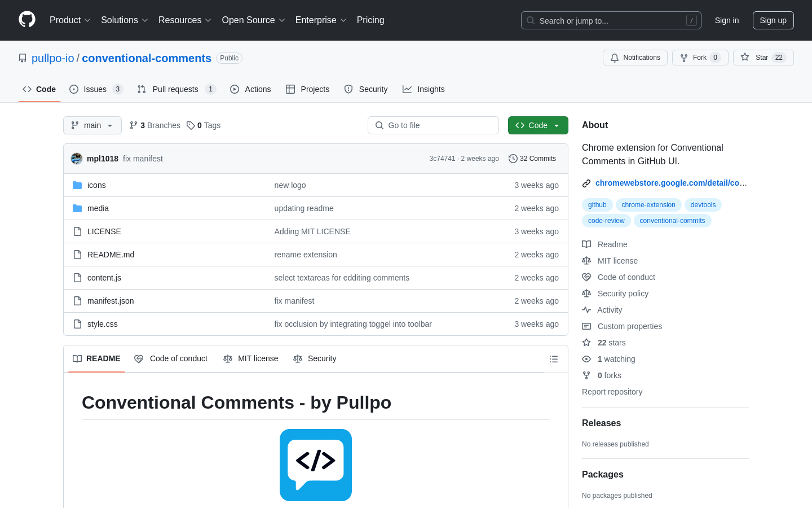This screenshot has height=508, width=812.
Task: Click the GitHub logo icon
Action: tap(27, 20)
